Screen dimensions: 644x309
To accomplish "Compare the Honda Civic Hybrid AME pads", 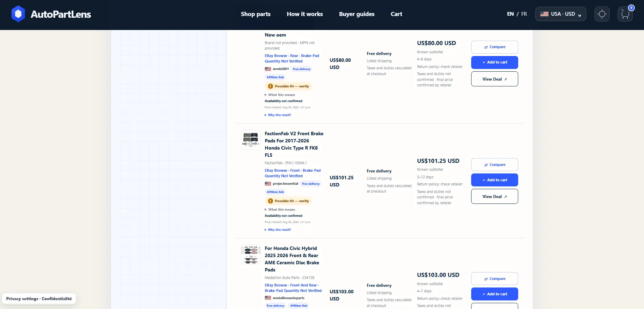I will click(494, 279).
